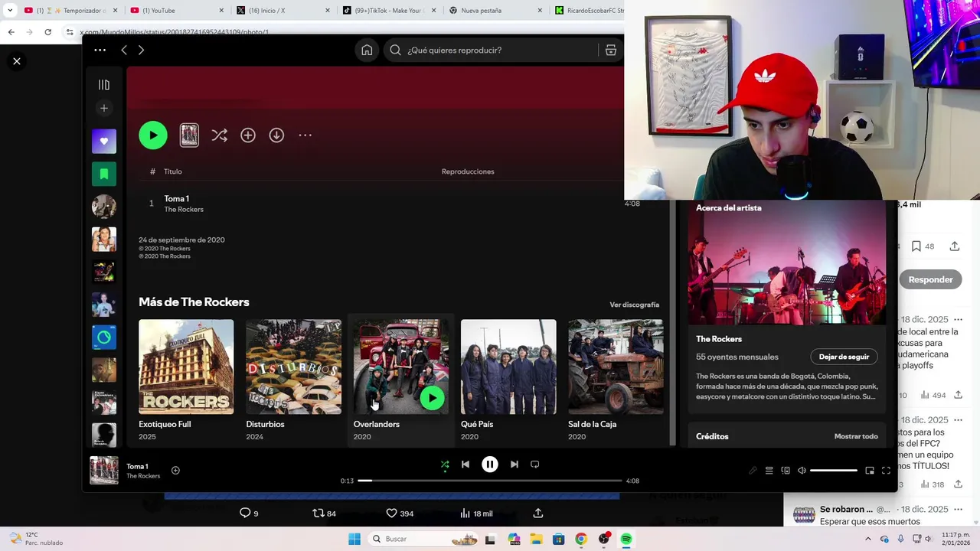Image resolution: width=980 pixels, height=551 pixels.
Task: Open the mini player icon
Action: (x=870, y=471)
